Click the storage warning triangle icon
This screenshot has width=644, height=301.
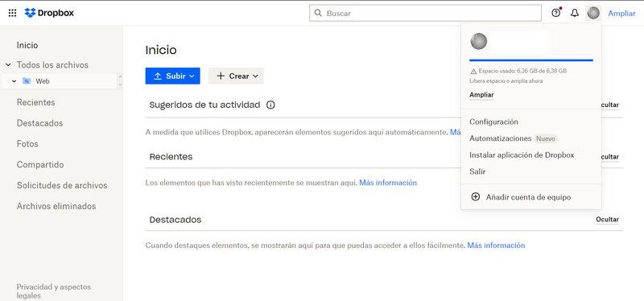[473, 71]
